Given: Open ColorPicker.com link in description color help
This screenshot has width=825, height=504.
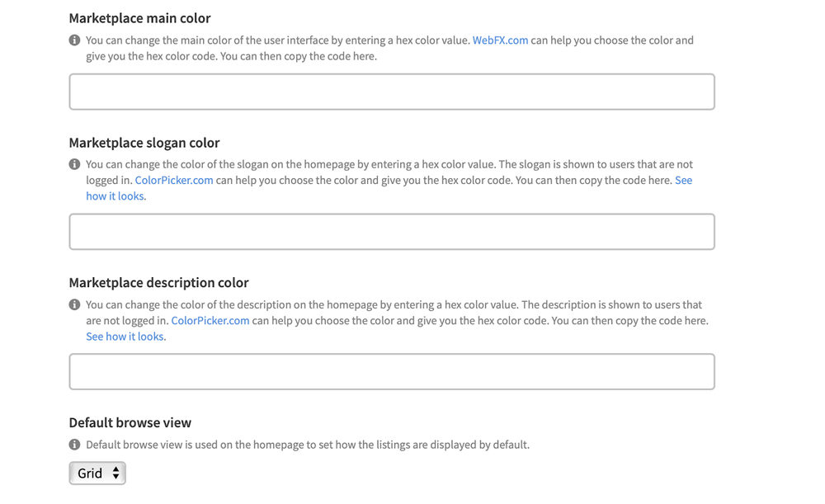Looking at the screenshot, I should tap(210, 320).
